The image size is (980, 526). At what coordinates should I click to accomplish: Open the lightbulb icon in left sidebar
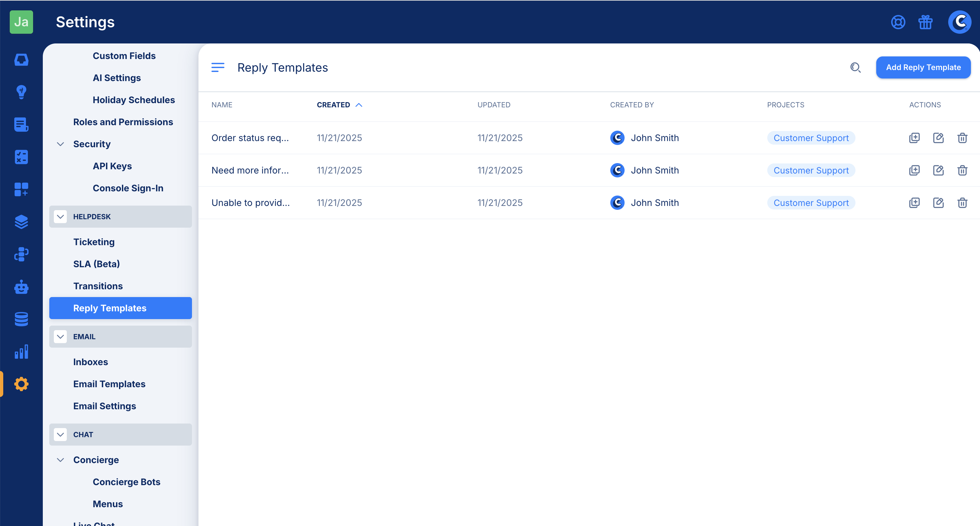(21, 92)
